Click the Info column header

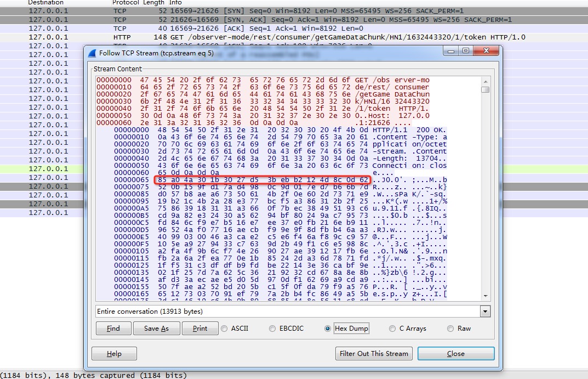(x=175, y=3)
